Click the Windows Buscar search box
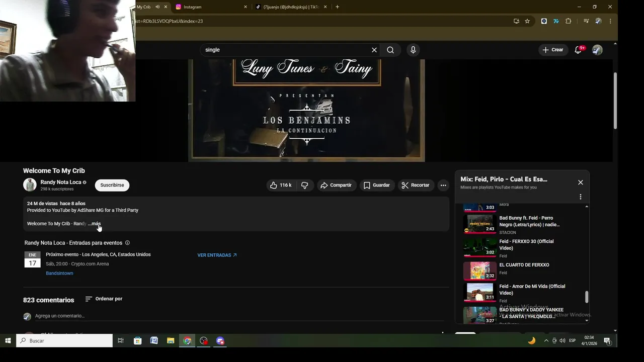The height and width of the screenshot is (362, 644). [x=64, y=340]
